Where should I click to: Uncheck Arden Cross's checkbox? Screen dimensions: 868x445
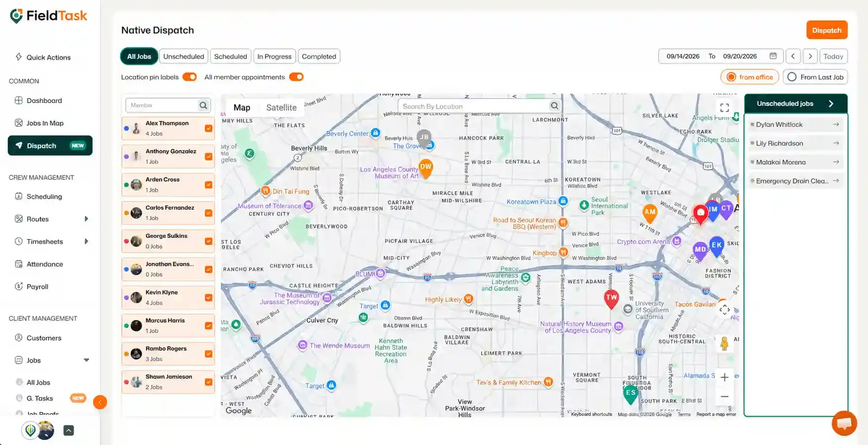coord(209,185)
